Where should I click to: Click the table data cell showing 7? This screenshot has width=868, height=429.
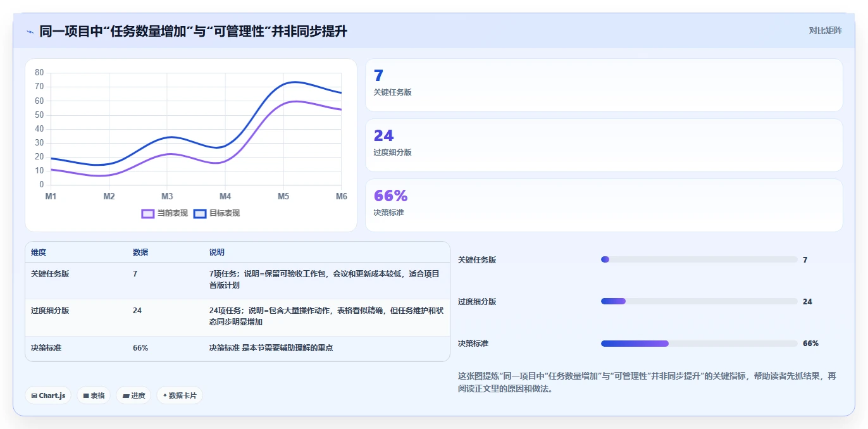(135, 274)
